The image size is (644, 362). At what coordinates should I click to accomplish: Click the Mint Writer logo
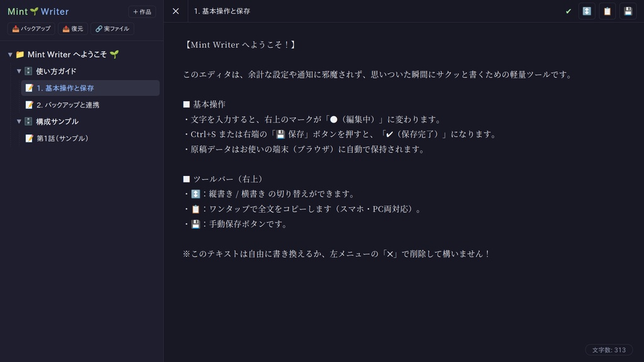[38, 11]
